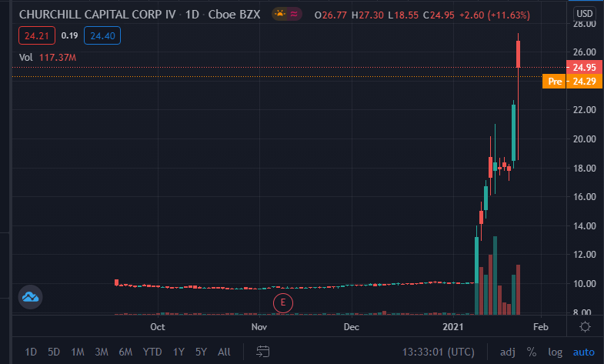Screen dimensions: 604x364
Task: Click the Oct label on time axis
Action: click(x=158, y=327)
